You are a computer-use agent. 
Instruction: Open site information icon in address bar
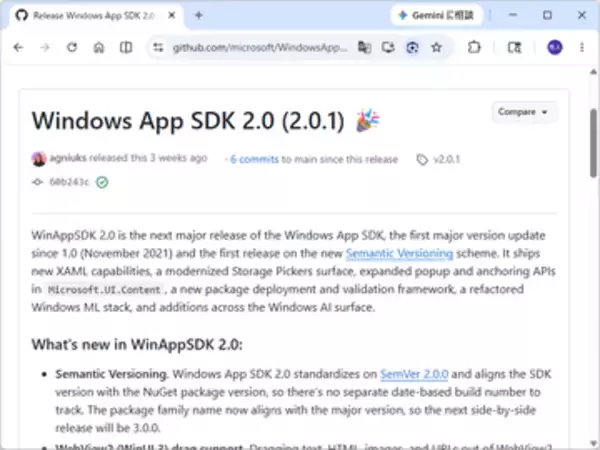pos(158,47)
